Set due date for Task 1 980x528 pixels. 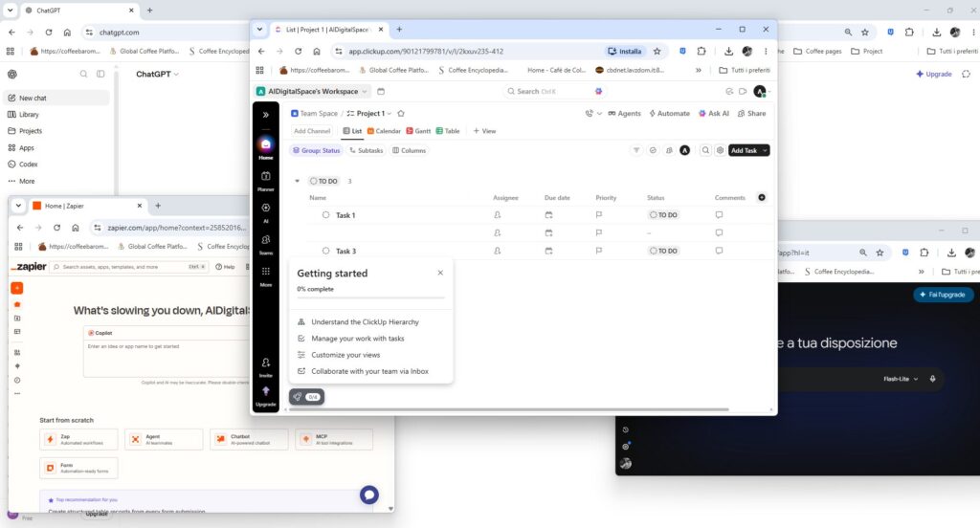tap(548, 215)
